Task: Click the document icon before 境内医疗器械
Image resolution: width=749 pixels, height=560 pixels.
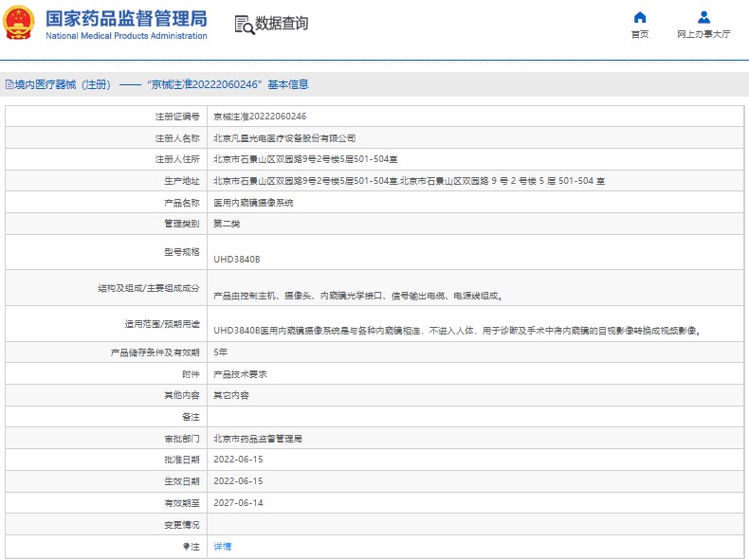Action: (9, 84)
